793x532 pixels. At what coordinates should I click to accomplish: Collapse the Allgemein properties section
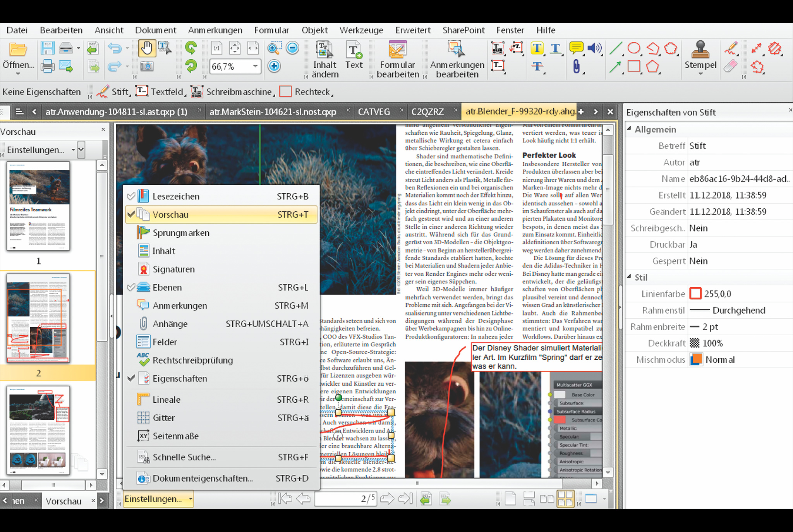click(629, 129)
